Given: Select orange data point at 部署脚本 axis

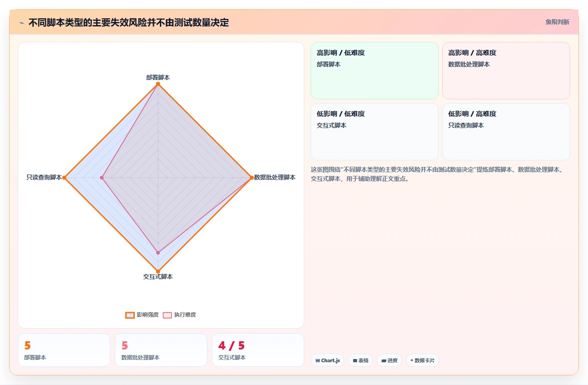Looking at the screenshot, I should 158,84.
